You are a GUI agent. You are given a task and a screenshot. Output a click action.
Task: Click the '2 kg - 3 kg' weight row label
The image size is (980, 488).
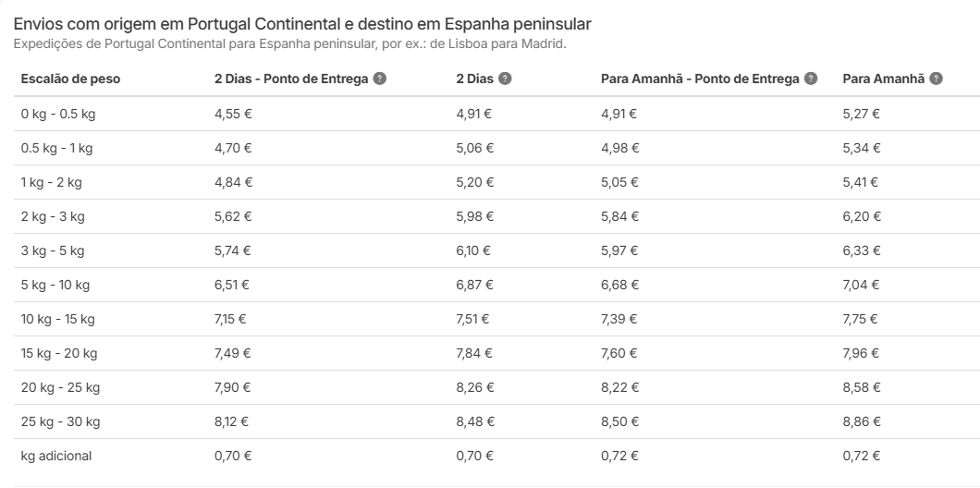point(53,216)
